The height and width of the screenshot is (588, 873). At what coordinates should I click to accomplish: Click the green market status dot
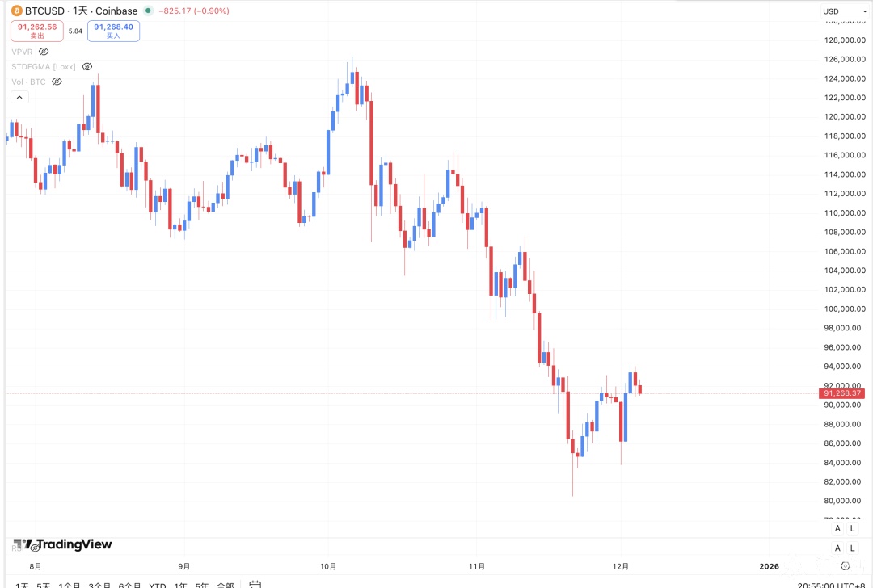click(x=147, y=11)
